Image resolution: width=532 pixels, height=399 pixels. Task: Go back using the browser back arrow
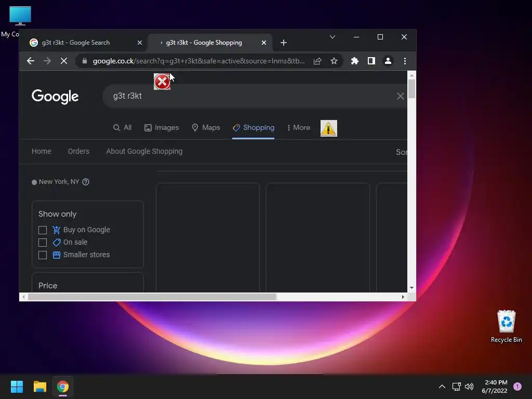[31, 61]
